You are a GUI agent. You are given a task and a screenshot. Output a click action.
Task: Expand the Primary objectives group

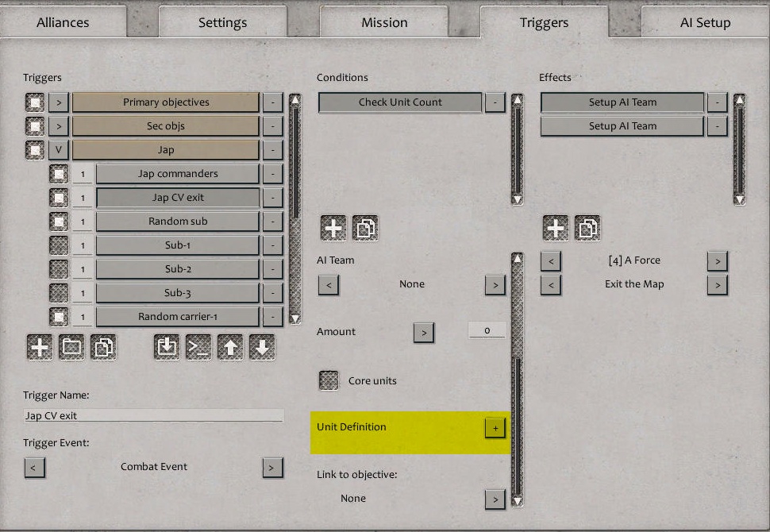tap(59, 102)
